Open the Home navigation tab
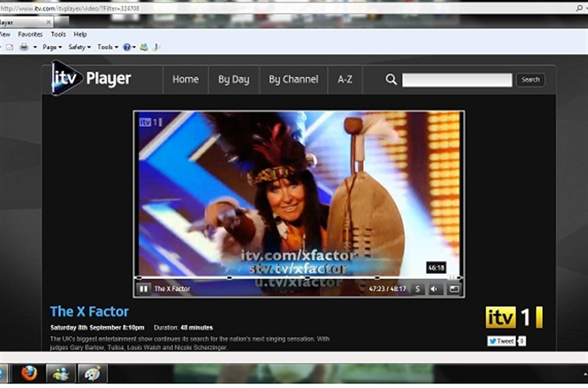The image size is (588, 388). coord(185,79)
